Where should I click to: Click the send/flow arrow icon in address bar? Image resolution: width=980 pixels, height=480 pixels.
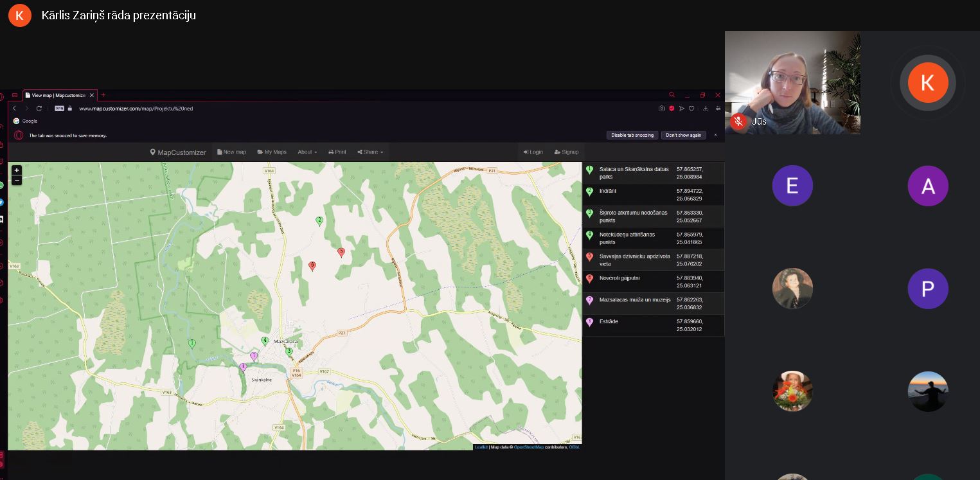(682, 109)
